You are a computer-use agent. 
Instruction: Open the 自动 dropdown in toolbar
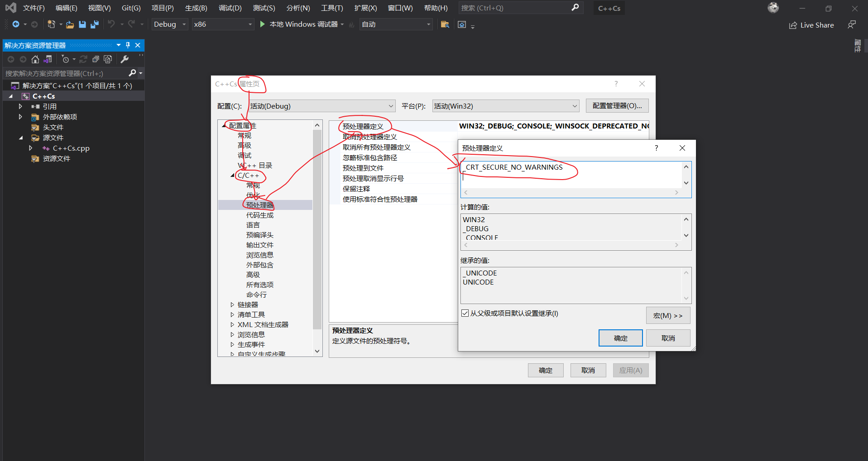396,24
